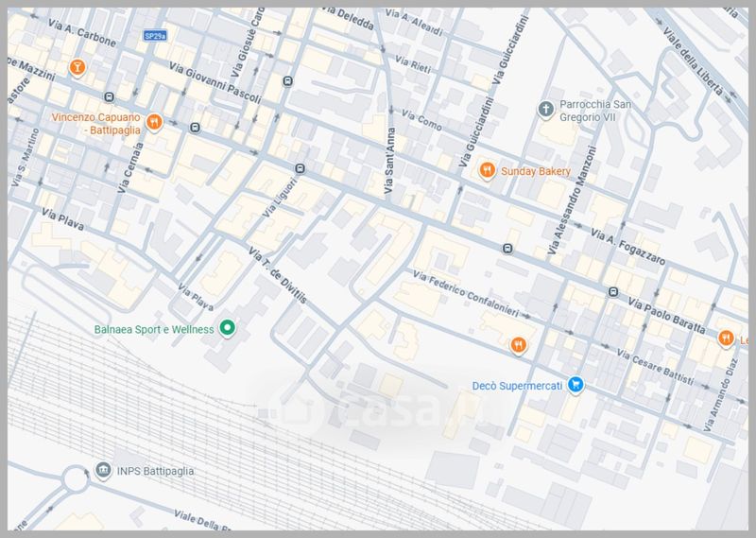Click the restaurant pin at the right map edge

(x=726, y=338)
